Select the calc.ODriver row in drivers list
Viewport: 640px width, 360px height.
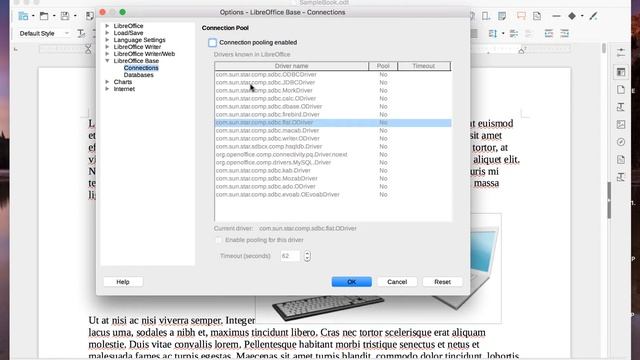(x=333, y=98)
